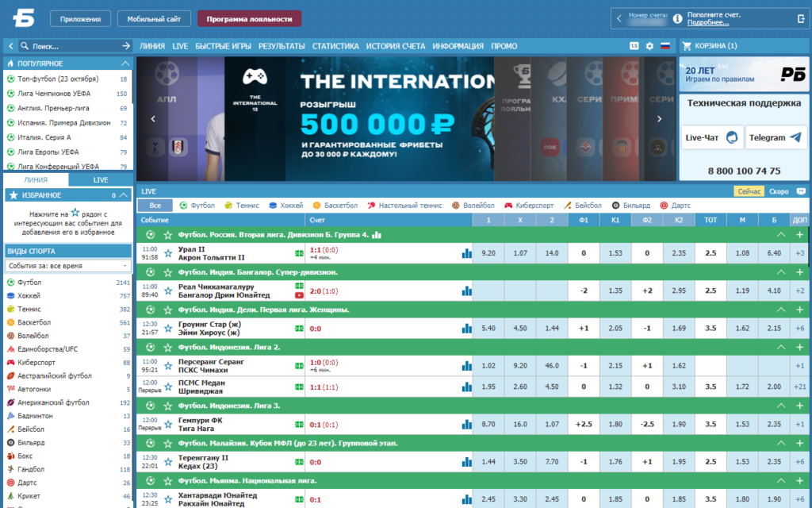
Task: Click Скоро upcoming filter
Action: point(779,191)
